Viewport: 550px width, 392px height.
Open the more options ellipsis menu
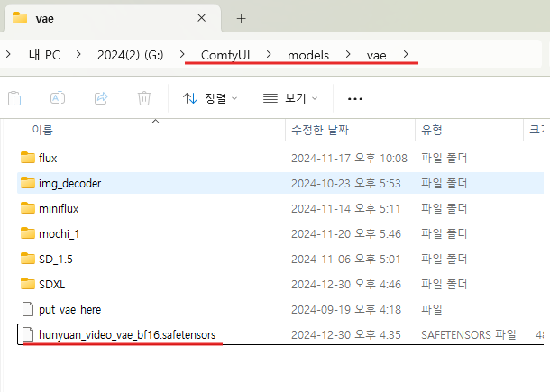(x=355, y=99)
